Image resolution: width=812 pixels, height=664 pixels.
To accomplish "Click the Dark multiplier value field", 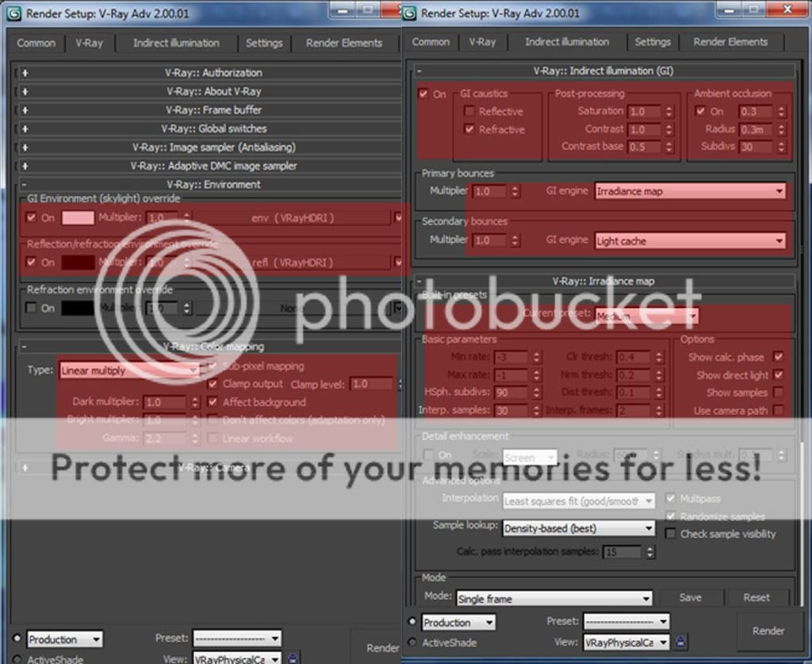I will coord(165,402).
